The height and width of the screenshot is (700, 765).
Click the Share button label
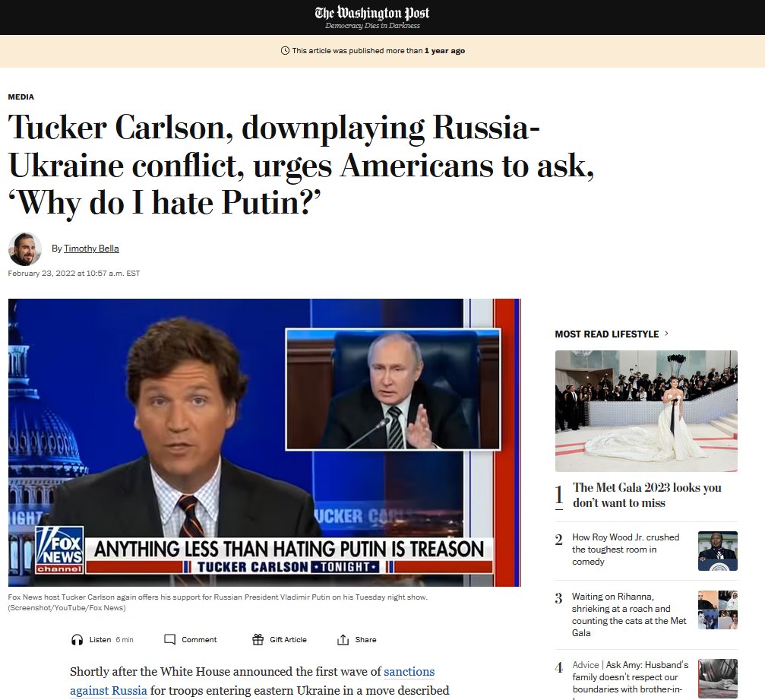pyautogui.click(x=365, y=639)
